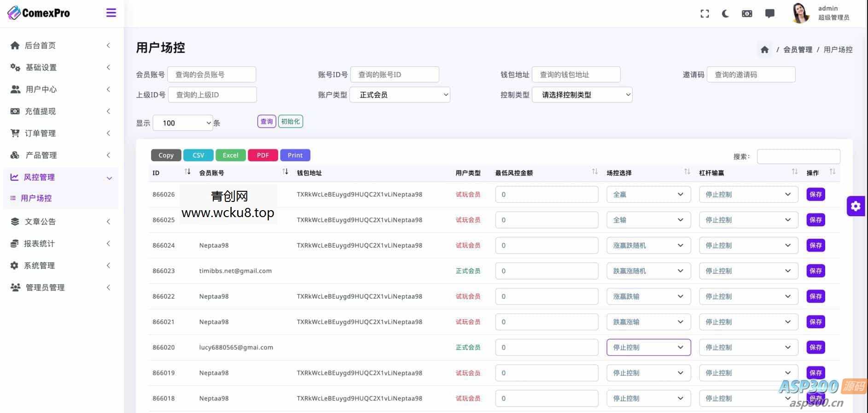The width and height of the screenshot is (868, 413).
Task: Sort table by ID column arrows
Action: coord(187,172)
